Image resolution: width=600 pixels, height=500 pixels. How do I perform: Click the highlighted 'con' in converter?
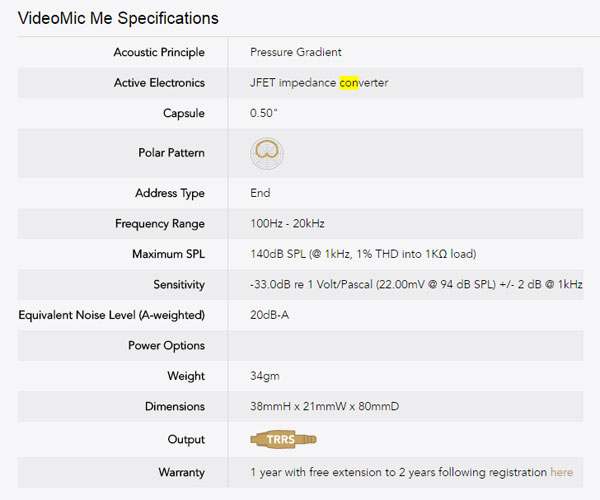tap(349, 83)
